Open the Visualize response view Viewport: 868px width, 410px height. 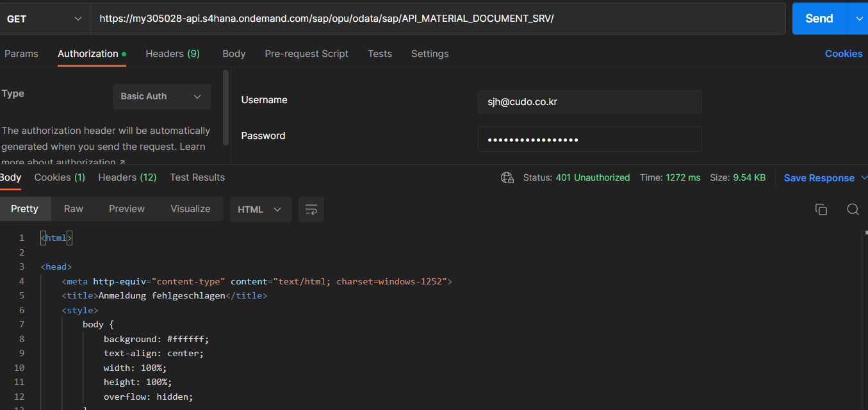[190, 209]
